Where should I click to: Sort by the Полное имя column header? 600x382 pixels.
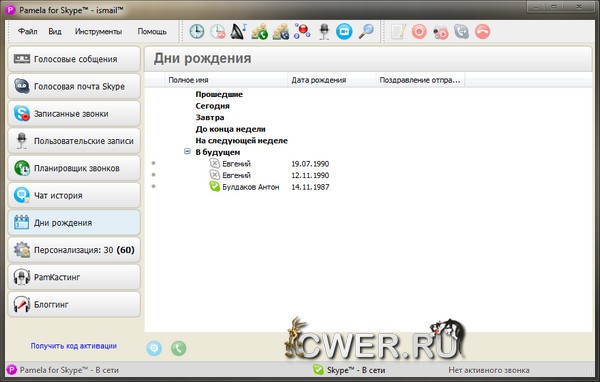coord(226,80)
